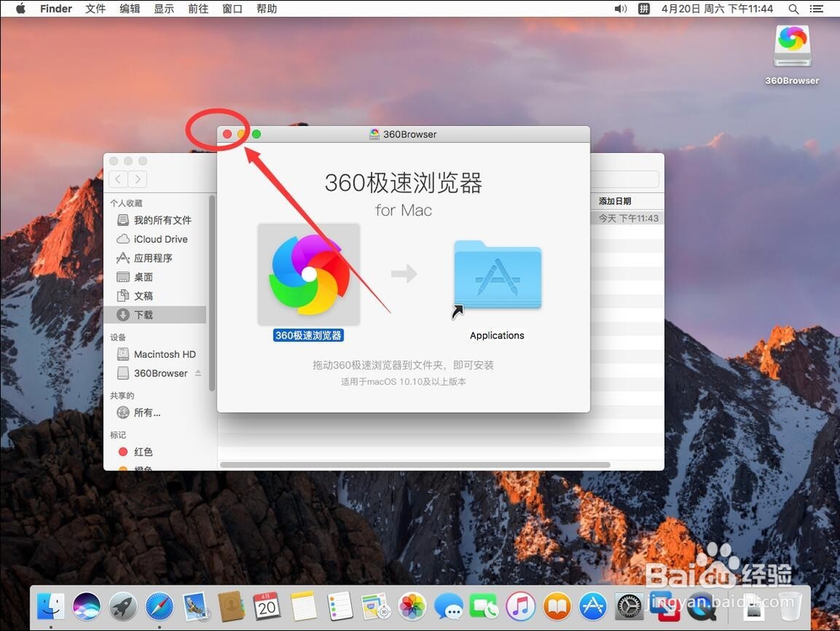Screen dimensions: 840x631
Task: Open the 帮助 menu
Action: (x=267, y=8)
